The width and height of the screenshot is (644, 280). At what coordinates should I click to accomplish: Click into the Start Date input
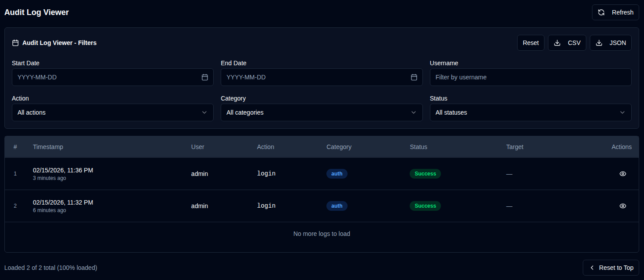(x=106, y=77)
